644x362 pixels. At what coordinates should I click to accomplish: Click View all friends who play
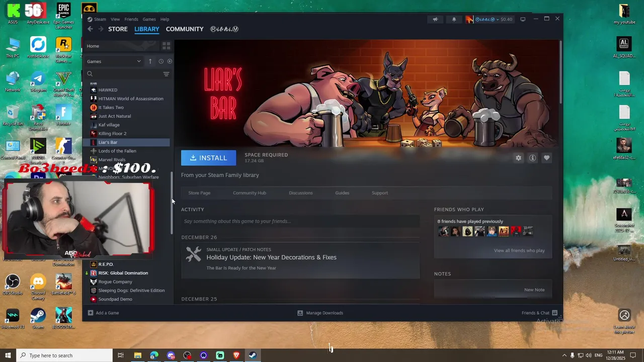pos(519,250)
